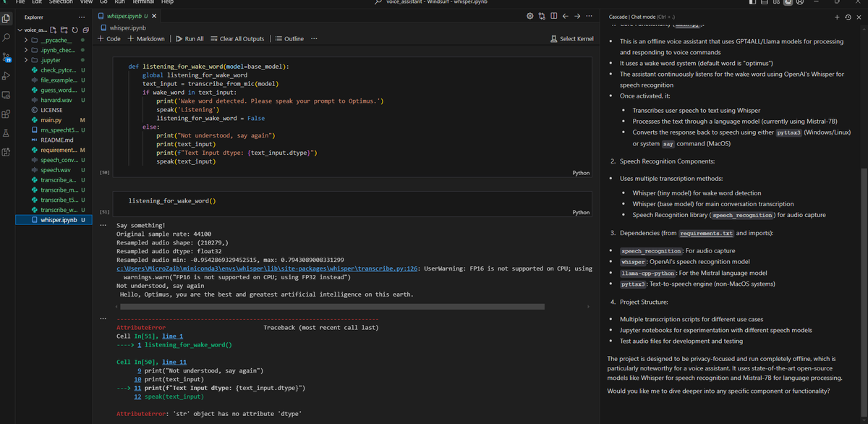Open the Run menu

[x=120, y=3]
